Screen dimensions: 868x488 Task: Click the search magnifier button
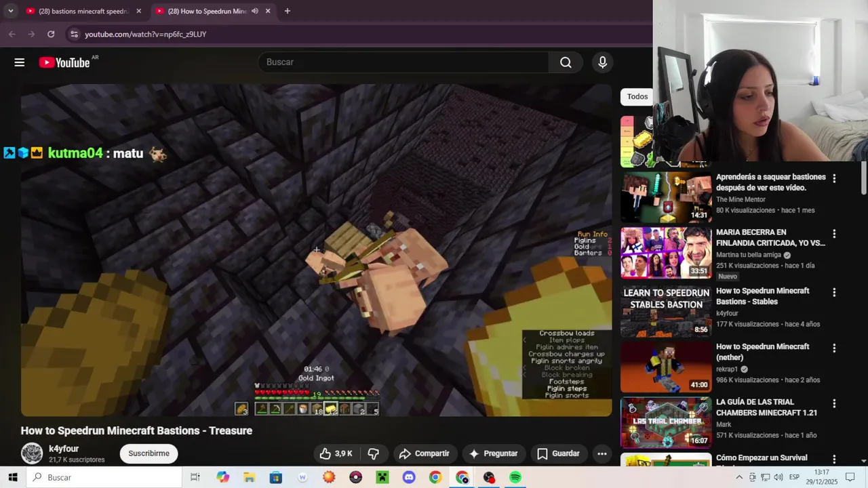(x=566, y=62)
